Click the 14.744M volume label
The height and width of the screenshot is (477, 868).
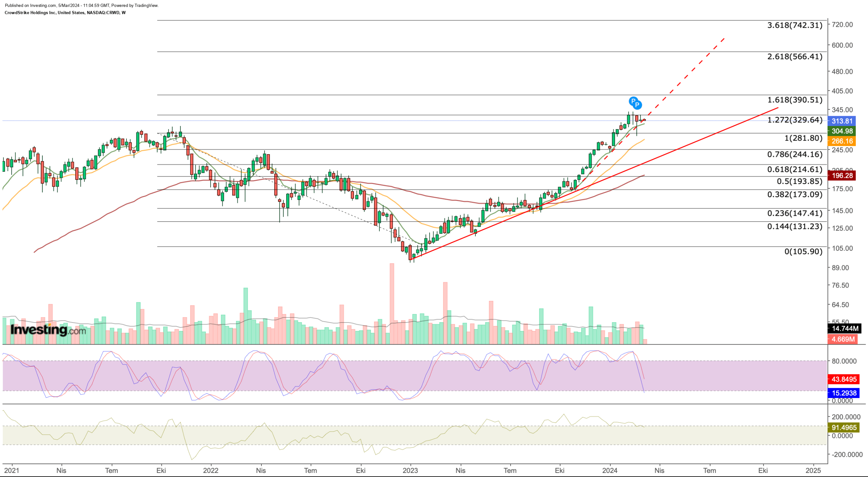coord(845,328)
